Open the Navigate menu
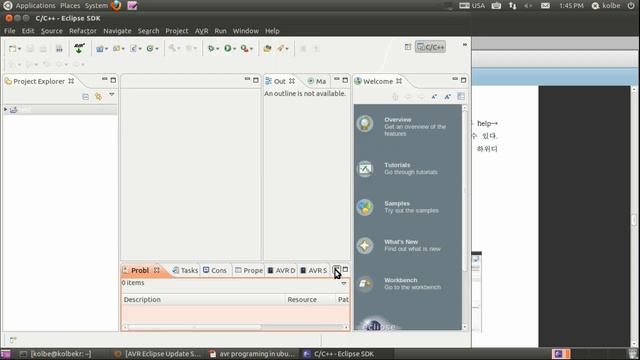 click(x=117, y=31)
